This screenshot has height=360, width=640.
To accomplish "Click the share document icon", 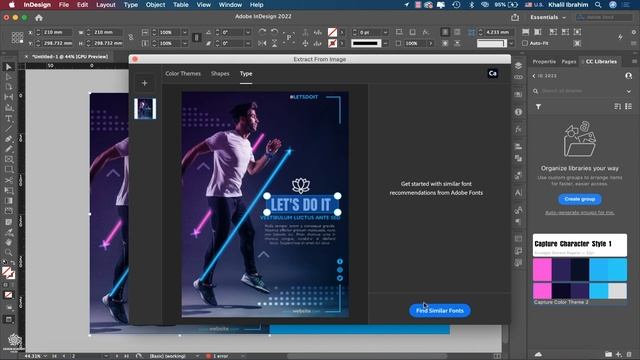I will (x=515, y=17).
